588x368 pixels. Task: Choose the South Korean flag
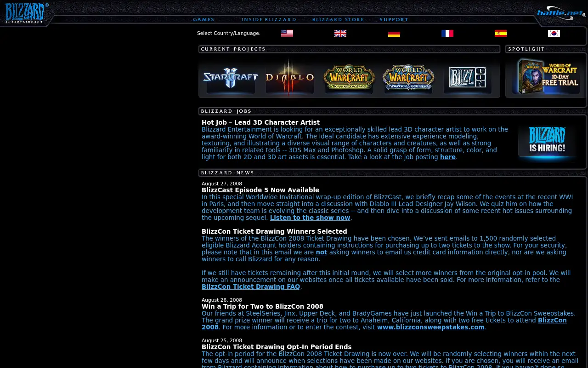[554, 33]
